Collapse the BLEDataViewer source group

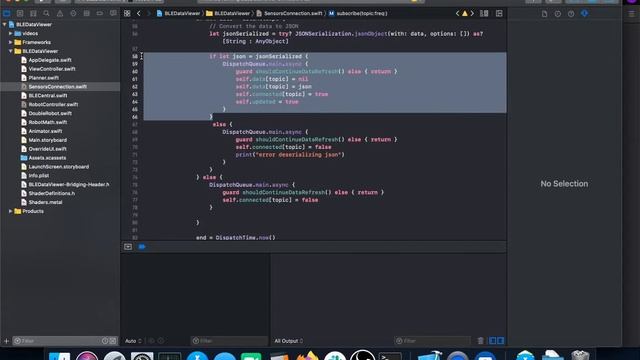[x=11, y=51]
